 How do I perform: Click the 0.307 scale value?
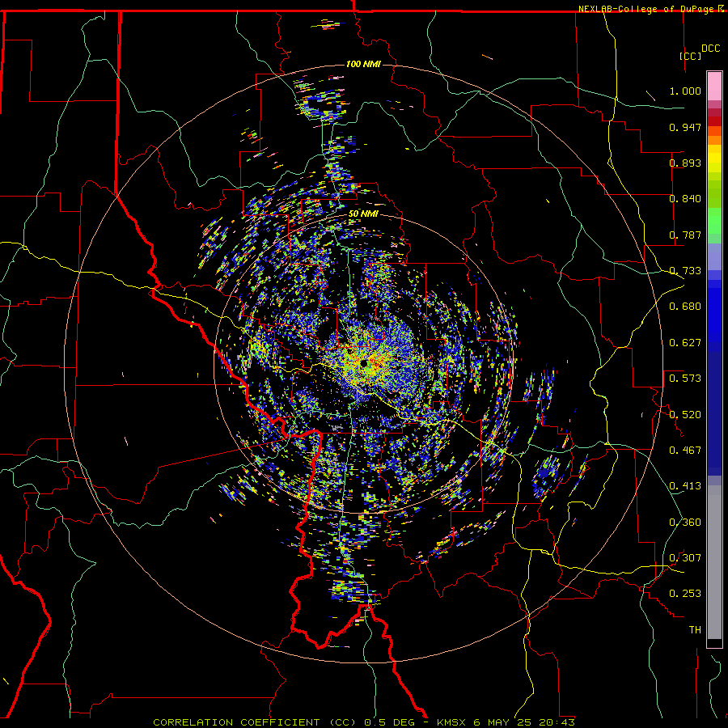click(x=685, y=558)
